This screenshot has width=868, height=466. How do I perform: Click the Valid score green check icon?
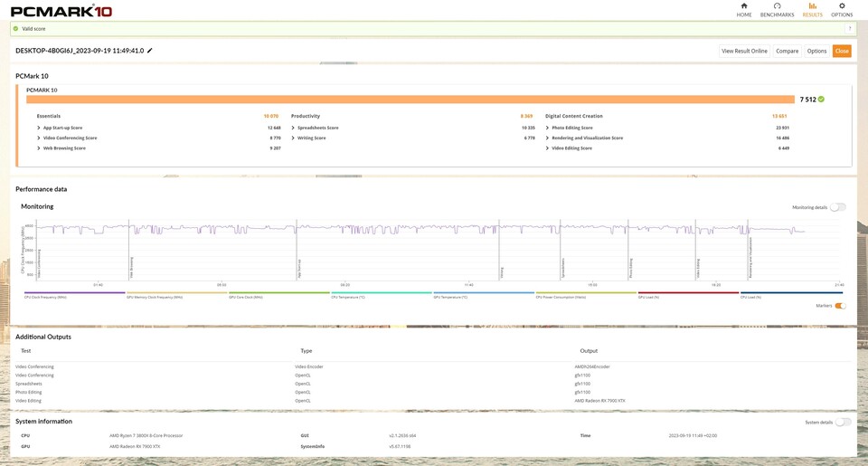15,29
